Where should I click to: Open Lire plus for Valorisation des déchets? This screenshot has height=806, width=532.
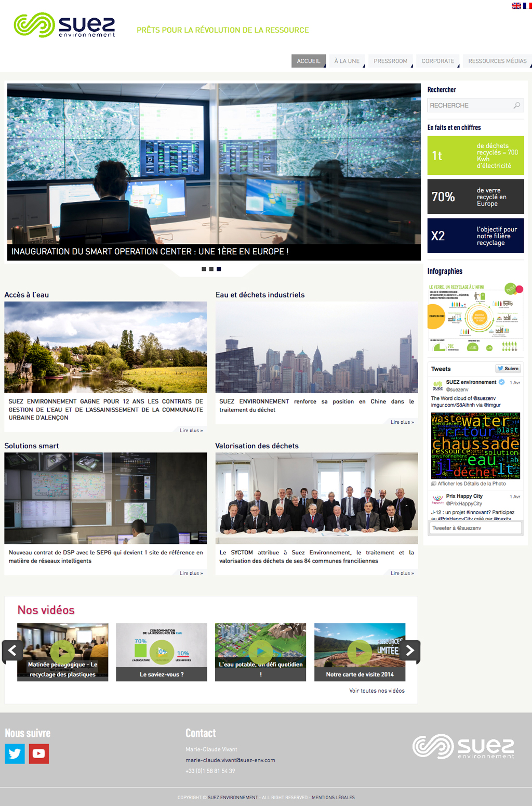tap(402, 573)
